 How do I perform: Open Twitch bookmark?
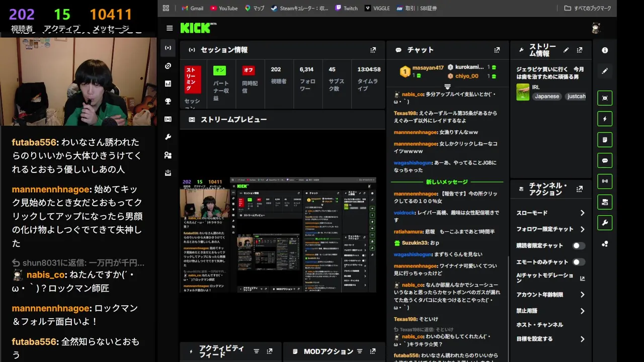[346, 8]
